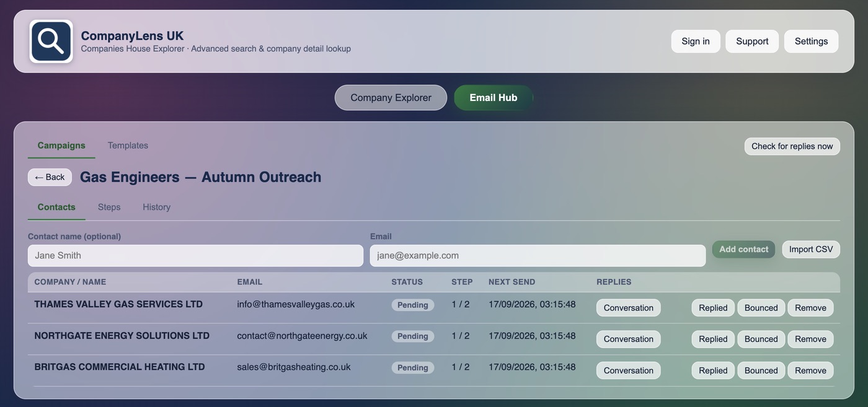This screenshot has height=407, width=868.
Task: Switch to the Company Explorer tab
Action: pyautogui.click(x=391, y=98)
